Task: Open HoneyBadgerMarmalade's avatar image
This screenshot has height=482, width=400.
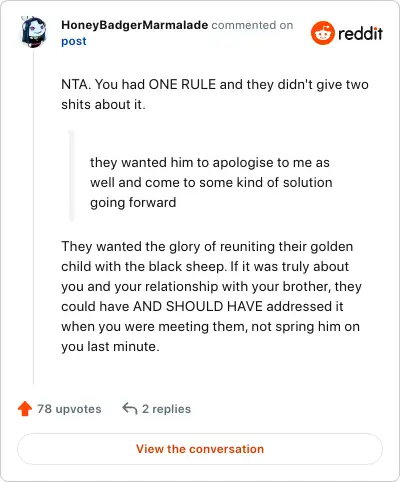Action: pyautogui.click(x=33, y=32)
